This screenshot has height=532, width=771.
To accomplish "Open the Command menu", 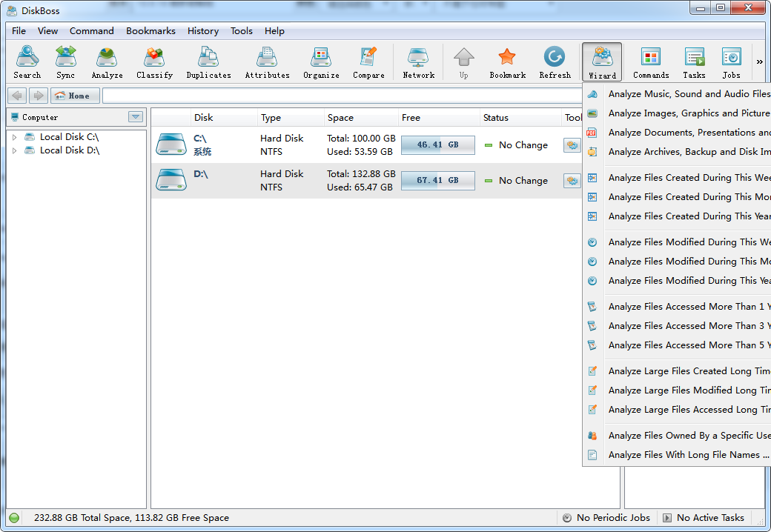I will click(x=91, y=31).
